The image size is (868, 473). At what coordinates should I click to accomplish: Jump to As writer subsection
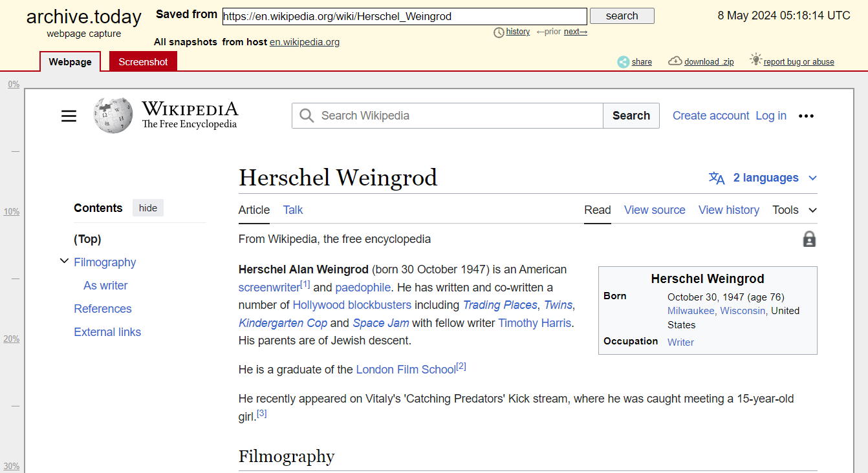105,286
